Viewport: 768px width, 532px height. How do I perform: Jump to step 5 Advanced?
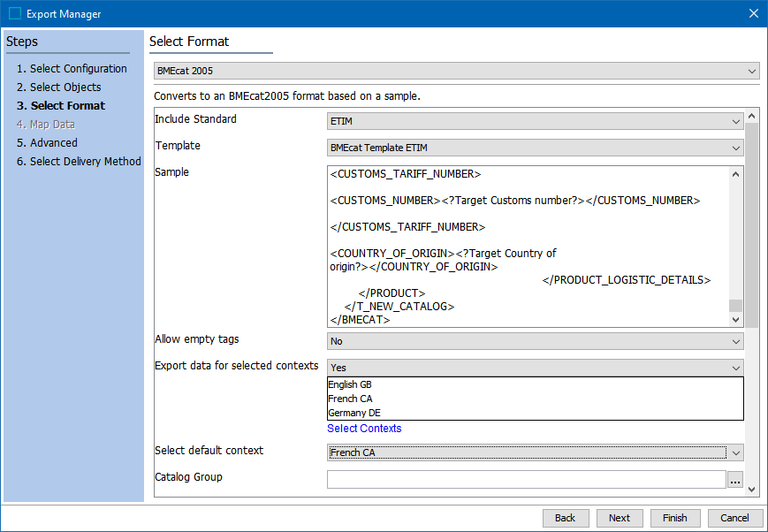(53, 143)
